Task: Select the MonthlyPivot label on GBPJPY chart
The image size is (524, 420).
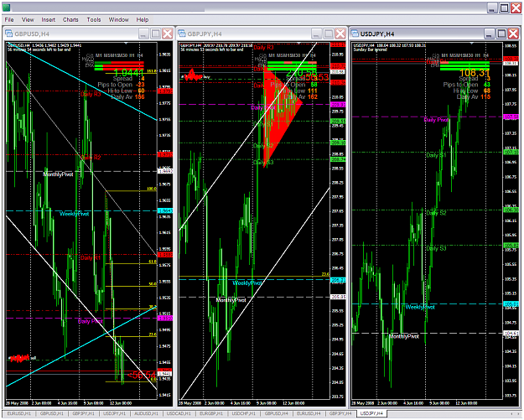Action: pos(231,300)
